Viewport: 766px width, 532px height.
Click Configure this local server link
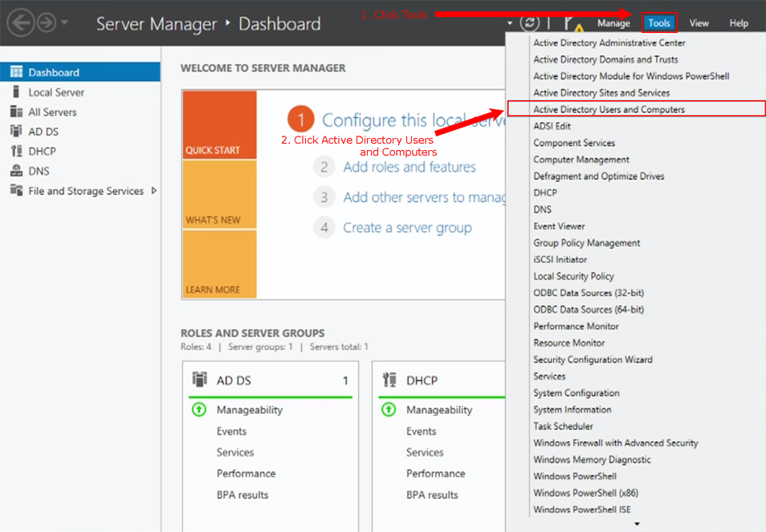414,120
